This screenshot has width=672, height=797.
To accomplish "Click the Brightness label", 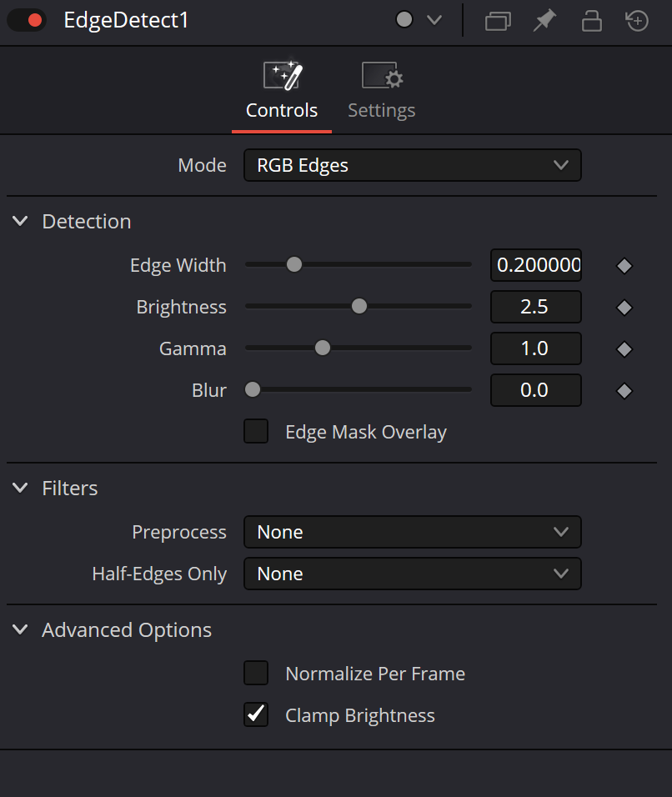I will [181, 307].
